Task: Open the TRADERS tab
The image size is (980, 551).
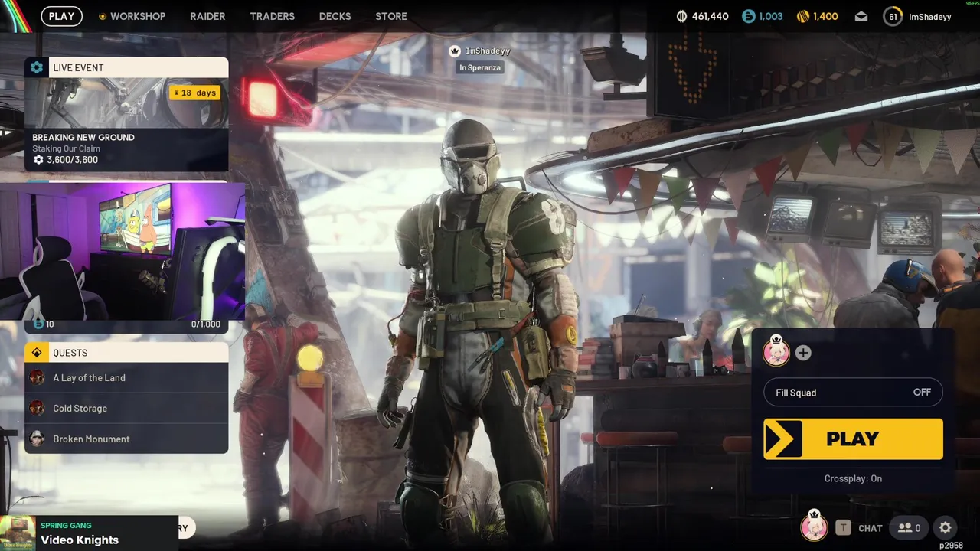Action: tap(272, 16)
